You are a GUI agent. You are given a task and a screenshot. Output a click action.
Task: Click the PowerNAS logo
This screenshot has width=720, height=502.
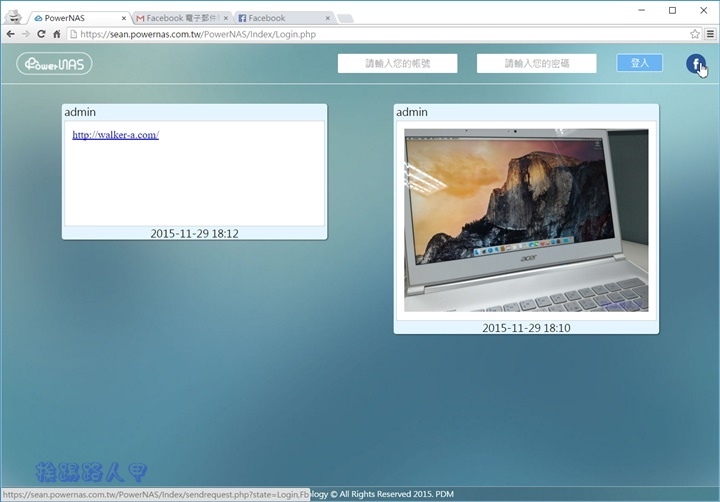pyautogui.click(x=54, y=64)
